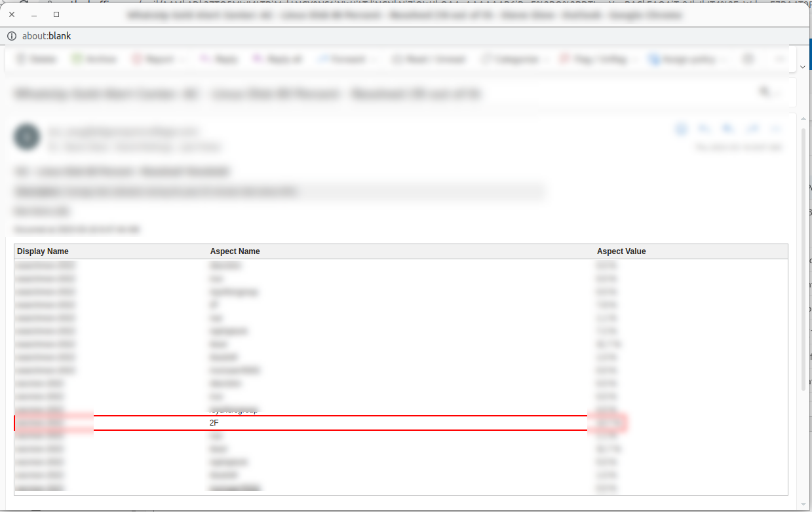The width and height of the screenshot is (812, 512).
Task: Click the site information icon beside about:blank
Action: [12, 36]
